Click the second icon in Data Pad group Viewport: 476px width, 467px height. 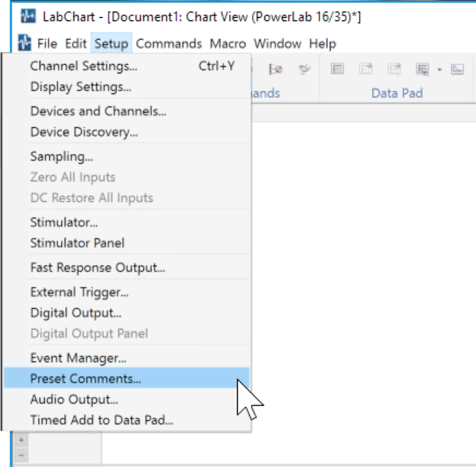[x=366, y=69]
